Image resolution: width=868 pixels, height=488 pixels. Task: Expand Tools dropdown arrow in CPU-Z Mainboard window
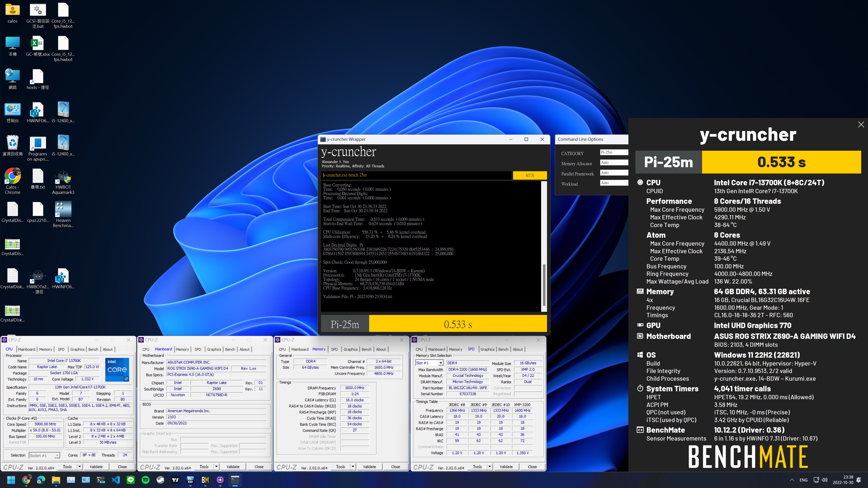(216, 467)
